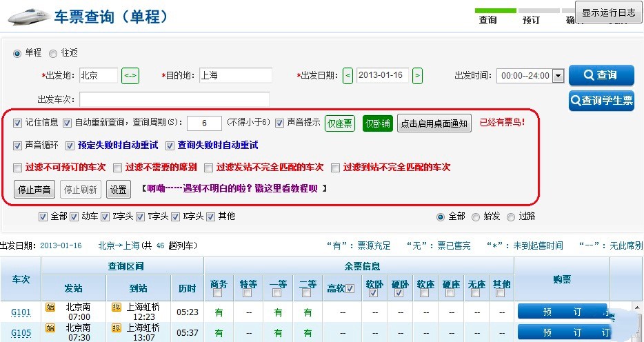644x342 pixels.
Task: Advance to next departure date arrow
Action: point(417,76)
